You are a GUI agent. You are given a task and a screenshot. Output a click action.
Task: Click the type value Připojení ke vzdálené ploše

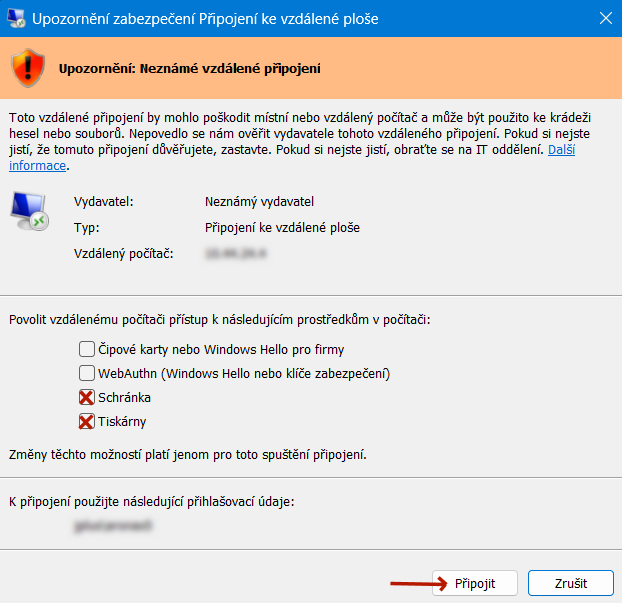[282, 227]
